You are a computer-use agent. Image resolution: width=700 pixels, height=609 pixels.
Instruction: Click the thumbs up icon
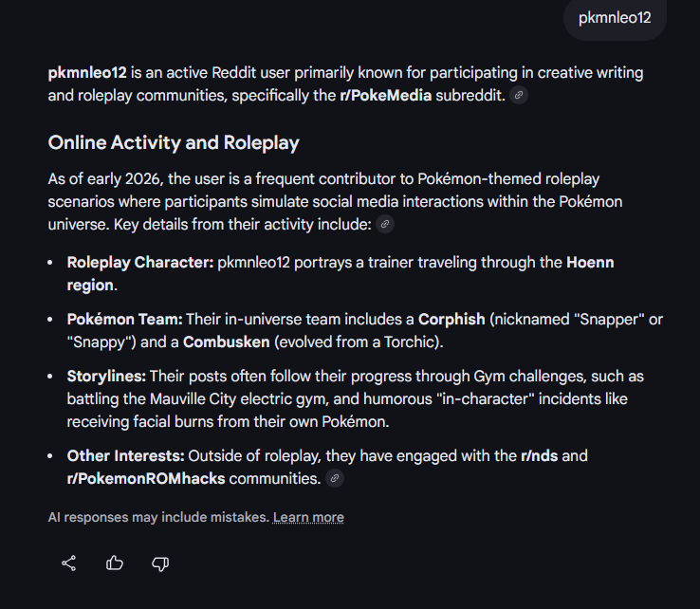pos(115,563)
